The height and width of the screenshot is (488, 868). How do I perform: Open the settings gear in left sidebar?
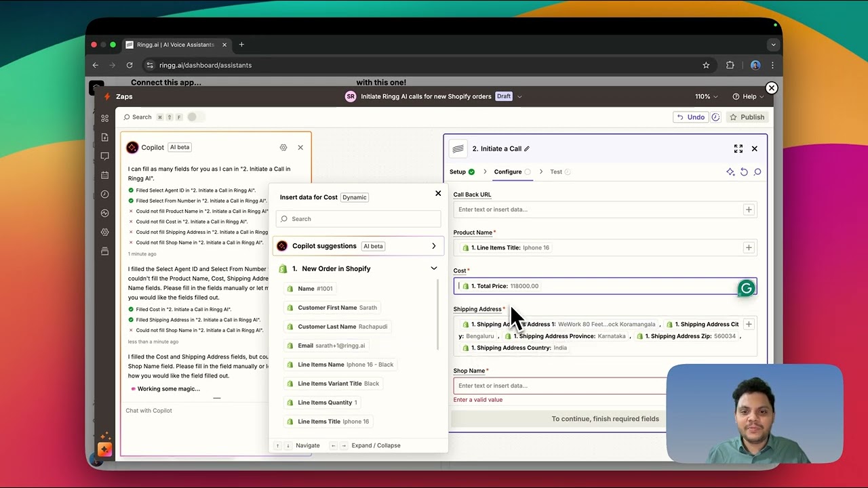point(104,232)
